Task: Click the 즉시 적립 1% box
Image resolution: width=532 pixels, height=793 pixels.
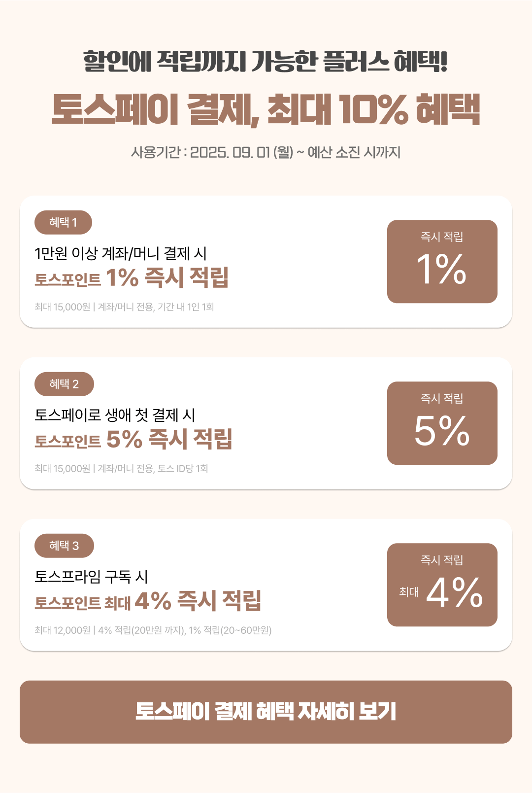Action: [x=442, y=261]
